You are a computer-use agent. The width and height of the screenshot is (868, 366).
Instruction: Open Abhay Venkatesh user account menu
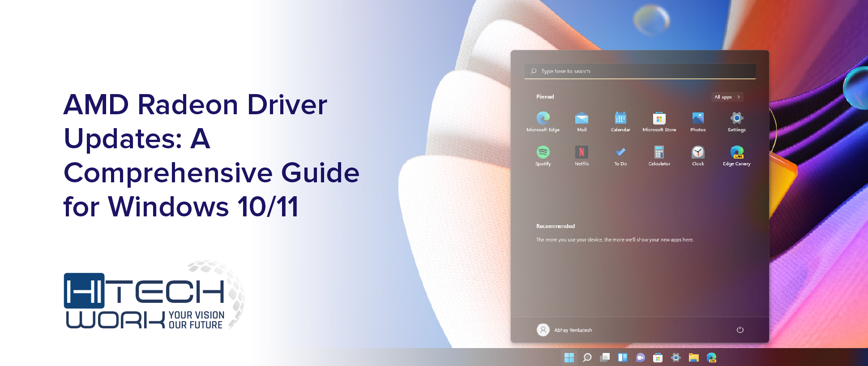564,330
